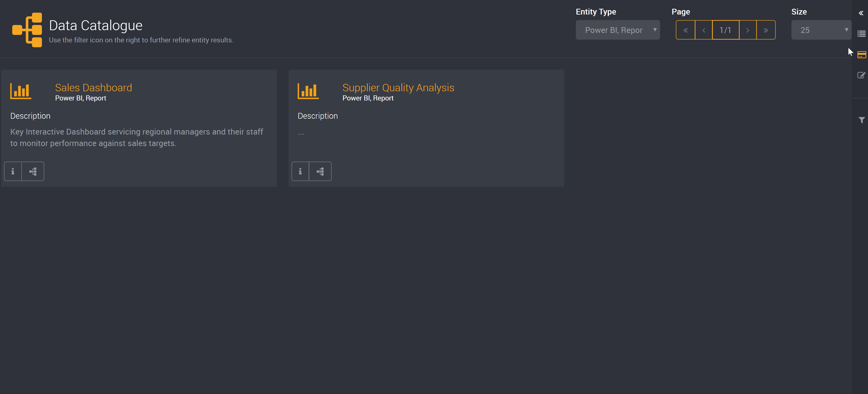The height and width of the screenshot is (394, 868).
Task: Switch to list view icon
Action: click(862, 34)
